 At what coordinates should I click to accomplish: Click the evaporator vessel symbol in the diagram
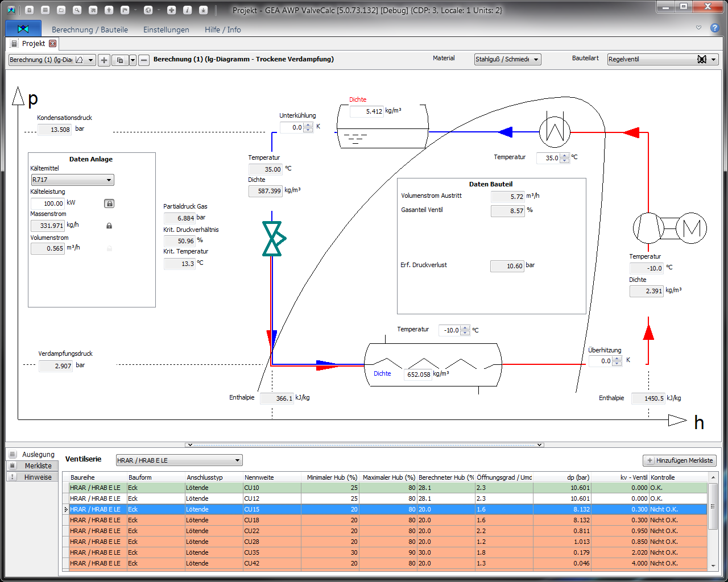(433, 365)
